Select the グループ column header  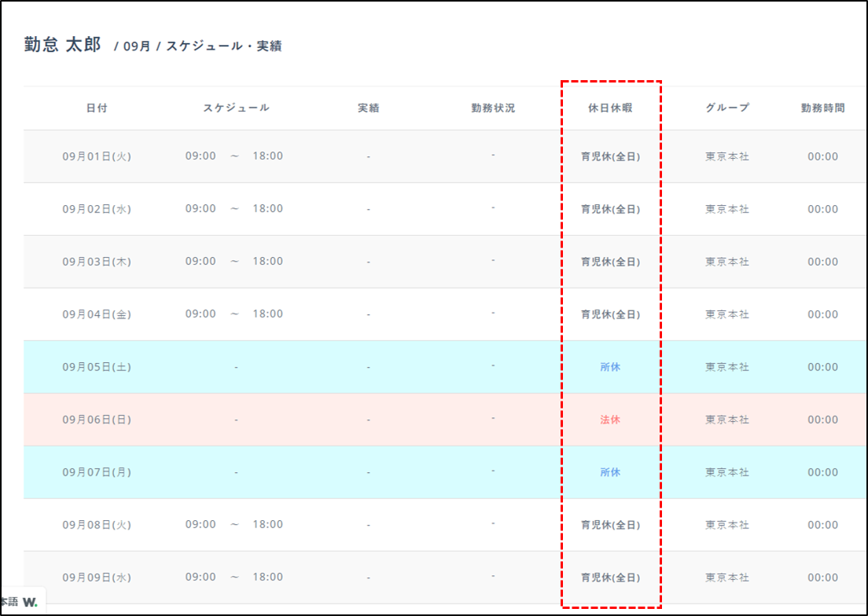click(727, 108)
